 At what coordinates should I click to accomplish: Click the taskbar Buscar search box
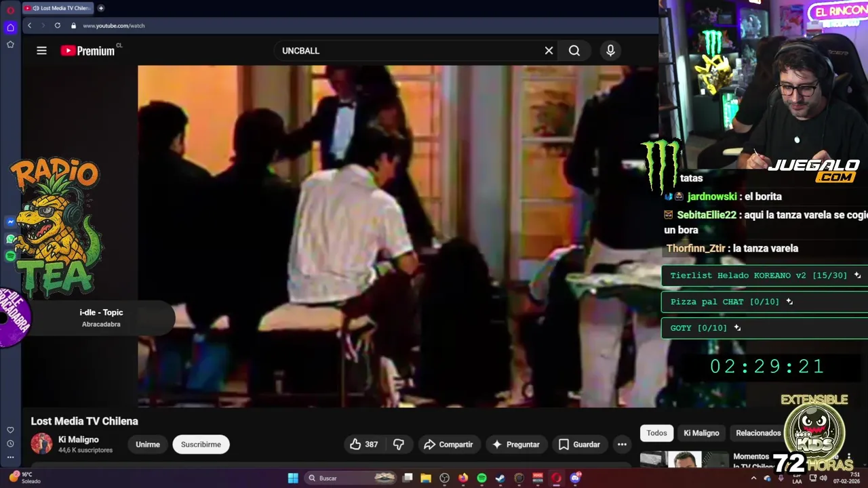351,478
